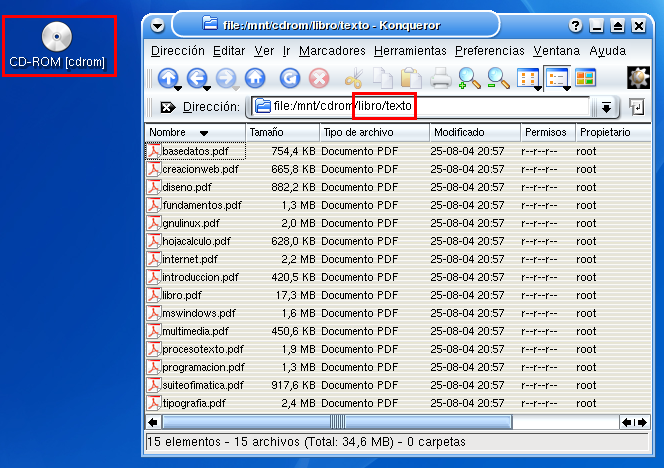Viewport: 664px width, 468px height.
Task: Open the Preferencias menu
Action: pyautogui.click(x=490, y=51)
